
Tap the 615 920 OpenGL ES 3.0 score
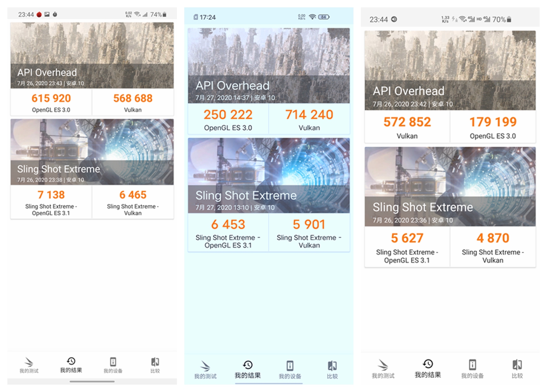click(51, 102)
